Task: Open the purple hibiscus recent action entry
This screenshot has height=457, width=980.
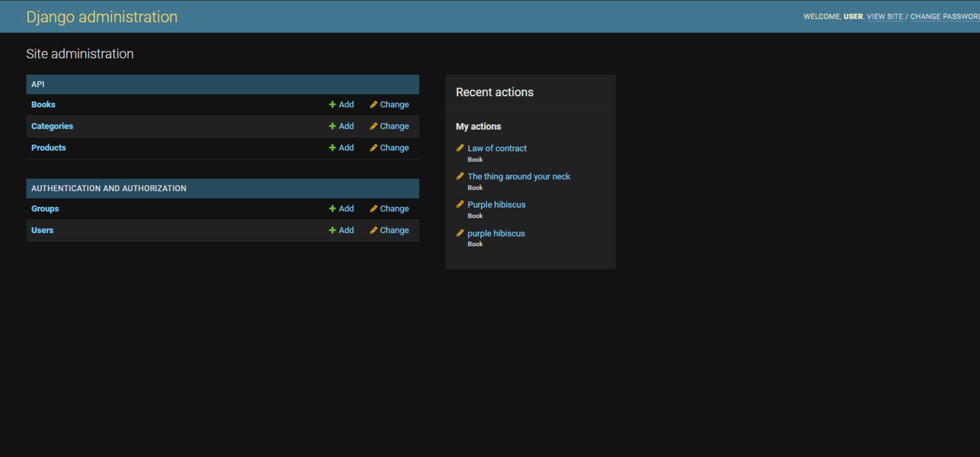Action: point(496,233)
